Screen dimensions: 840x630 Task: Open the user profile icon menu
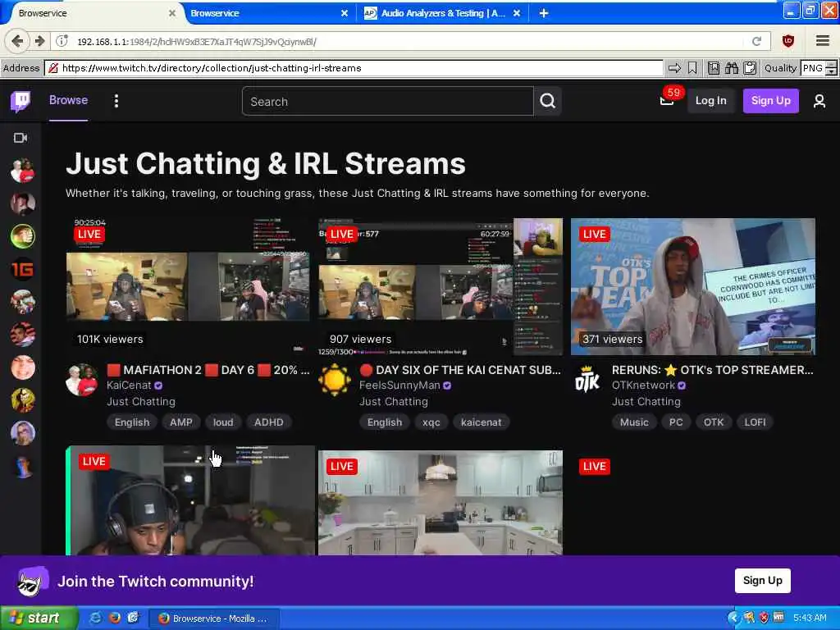(x=819, y=101)
